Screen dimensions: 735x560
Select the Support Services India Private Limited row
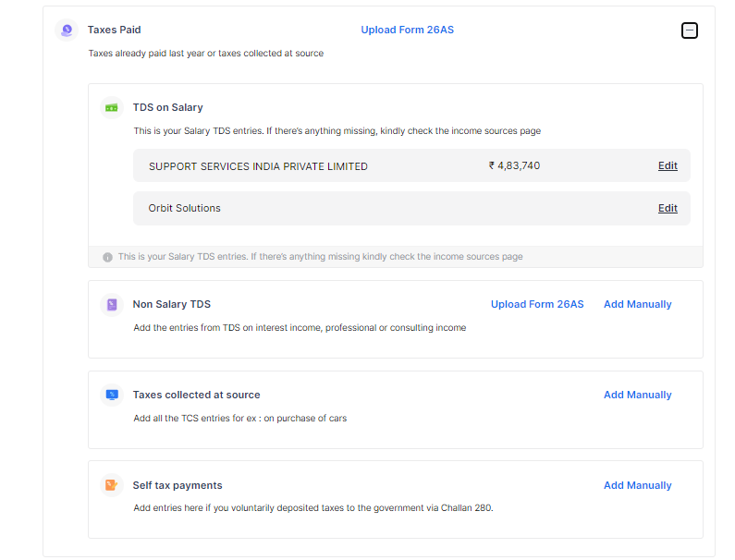click(x=411, y=165)
